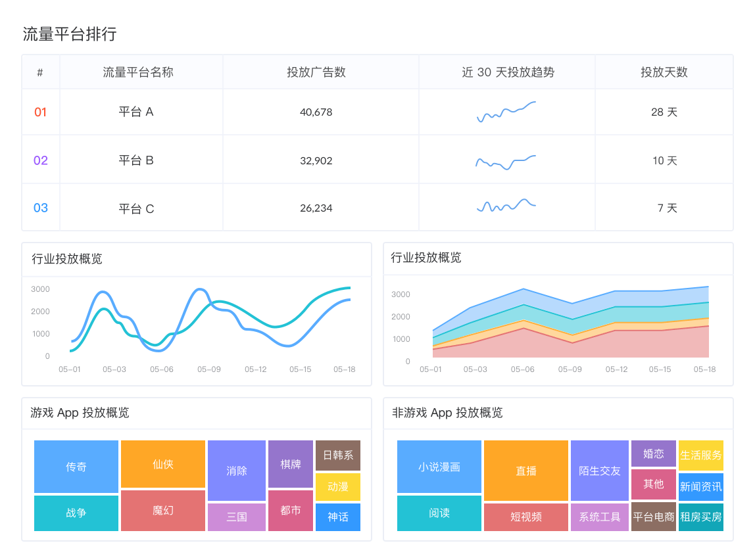755x560 pixels.
Task: Click the purple 棋牌 treemap tile
Action: point(291,464)
